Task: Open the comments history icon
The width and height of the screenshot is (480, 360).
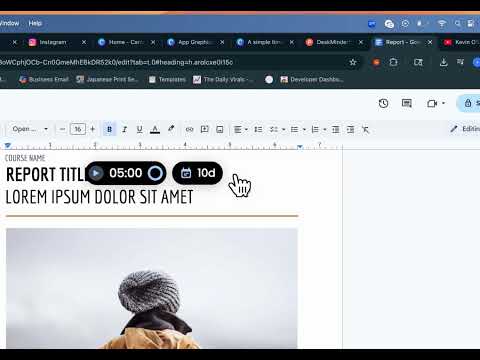Action: pos(407,103)
